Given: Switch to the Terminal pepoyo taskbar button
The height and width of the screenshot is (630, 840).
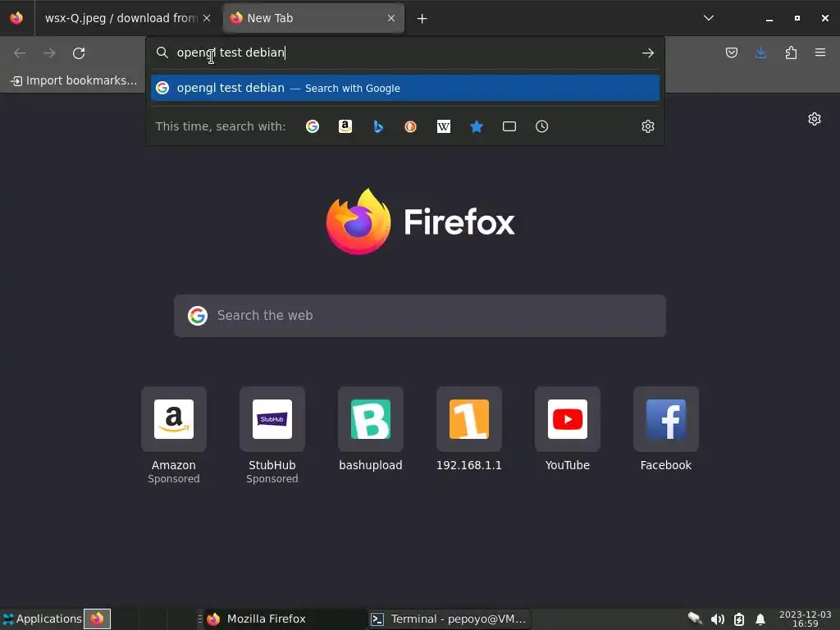Looking at the screenshot, I should [x=449, y=619].
